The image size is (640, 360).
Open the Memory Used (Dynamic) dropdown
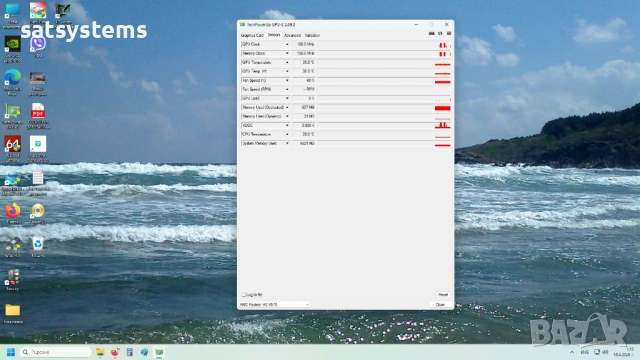click(x=287, y=116)
